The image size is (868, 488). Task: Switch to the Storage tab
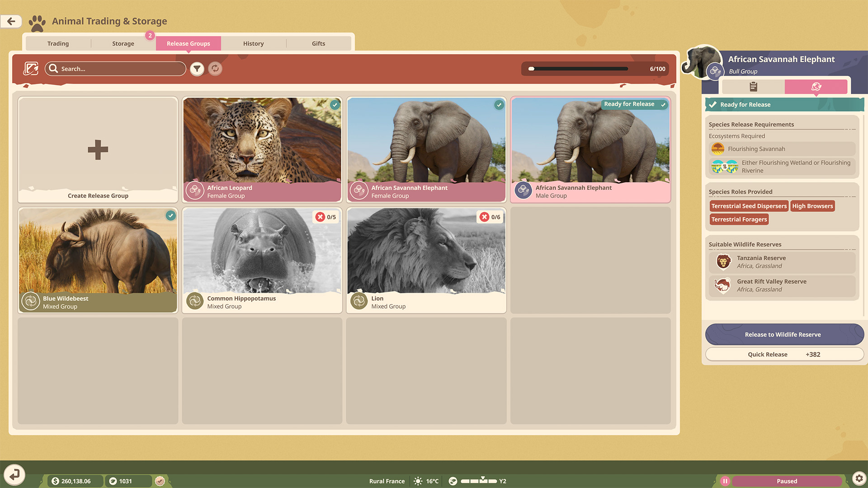click(x=123, y=43)
